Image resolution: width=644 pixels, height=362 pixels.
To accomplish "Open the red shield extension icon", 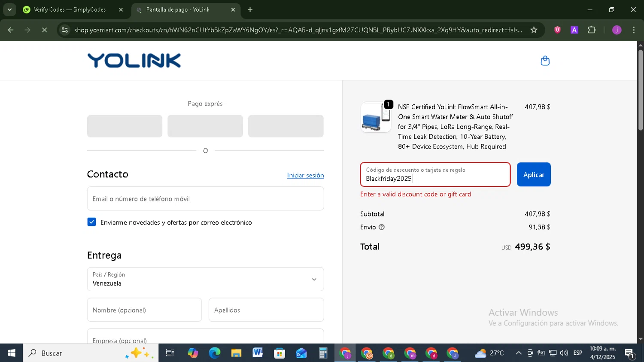I will tap(557, 30).
